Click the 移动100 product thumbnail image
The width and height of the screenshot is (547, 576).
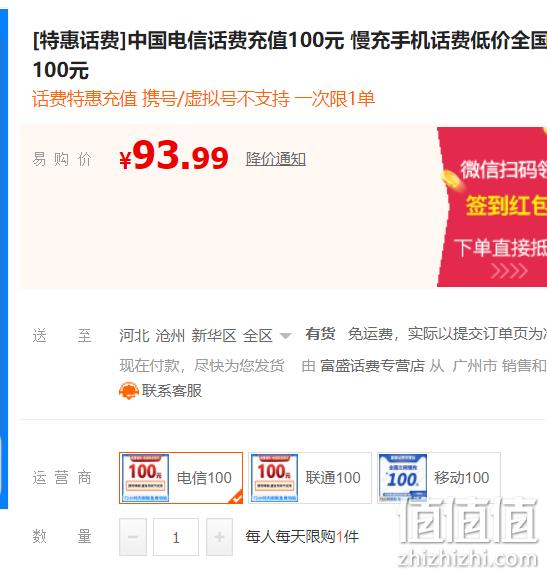[403, 478]
